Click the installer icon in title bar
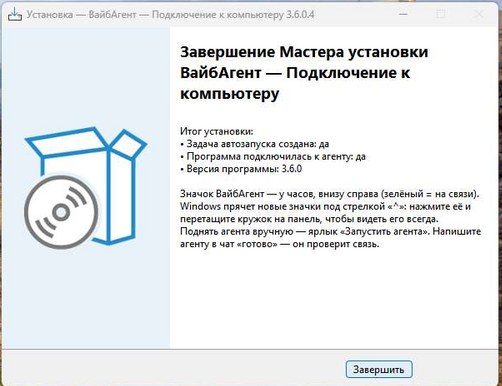Screen dimensions: 502x386 [x=15, y=15]
